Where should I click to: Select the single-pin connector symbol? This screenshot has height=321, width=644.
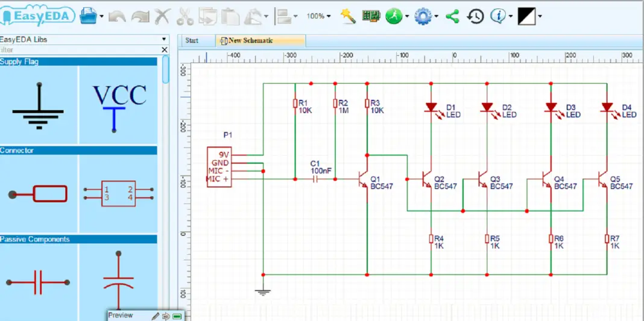[x=39, y=194]
